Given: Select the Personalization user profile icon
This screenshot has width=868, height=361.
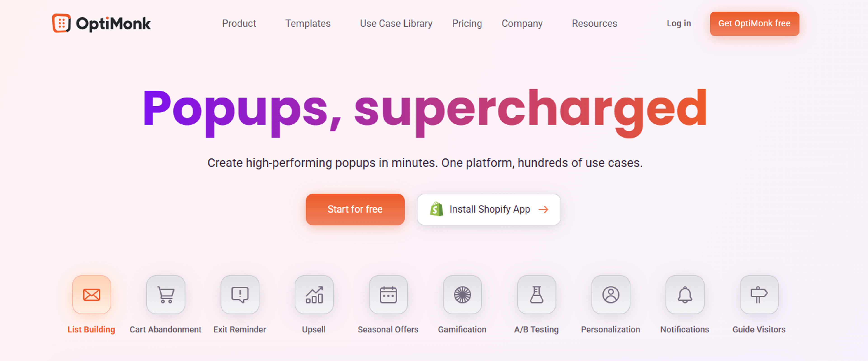Looking at the screenshot, I should 611,295.
